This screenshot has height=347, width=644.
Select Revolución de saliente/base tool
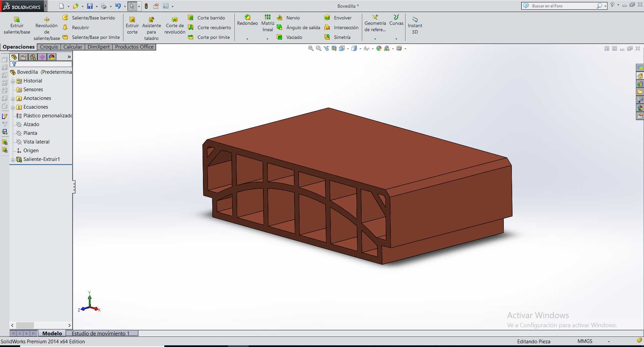[x=47, y=28]
